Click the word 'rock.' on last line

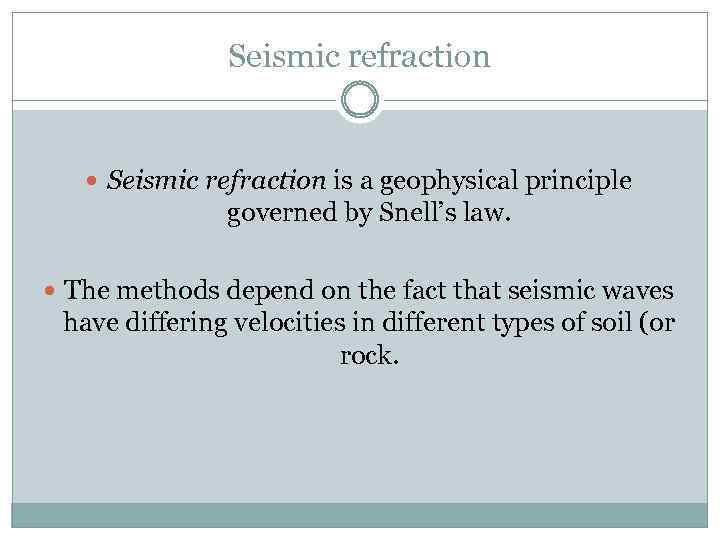pyautogui.click(x=369, y=356)
